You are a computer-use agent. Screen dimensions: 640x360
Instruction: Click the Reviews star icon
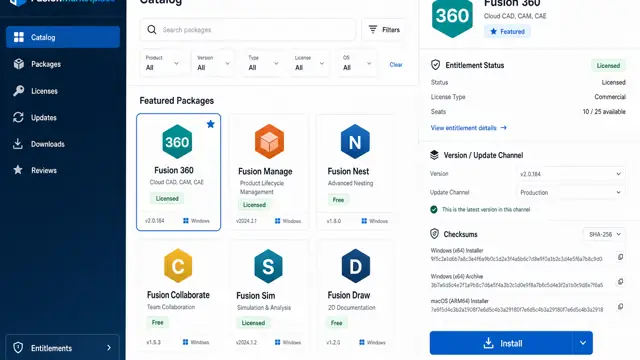tap(18, 170)
